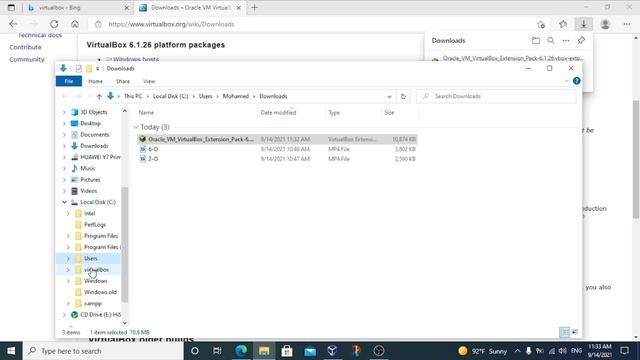Open Mail app from taskbar
This screenshot has width=640, height=360.
coord(310,351)
